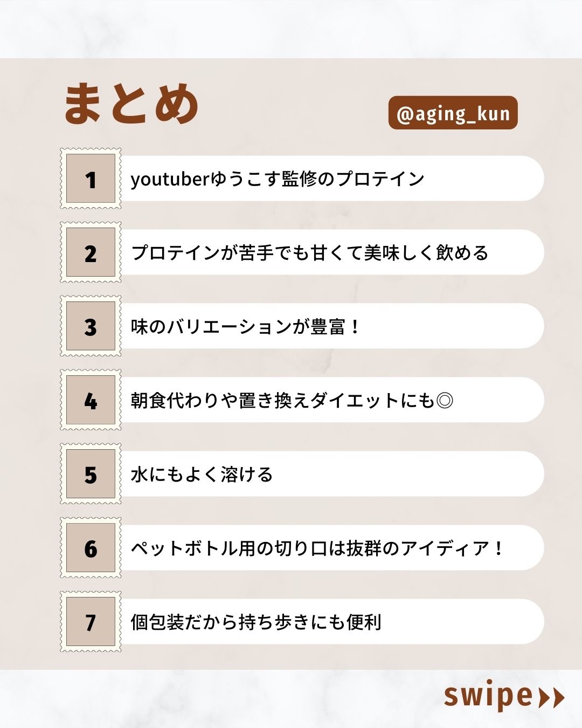
Task: Click the number 2 stamp icon
Action: (x=91, y=252)
